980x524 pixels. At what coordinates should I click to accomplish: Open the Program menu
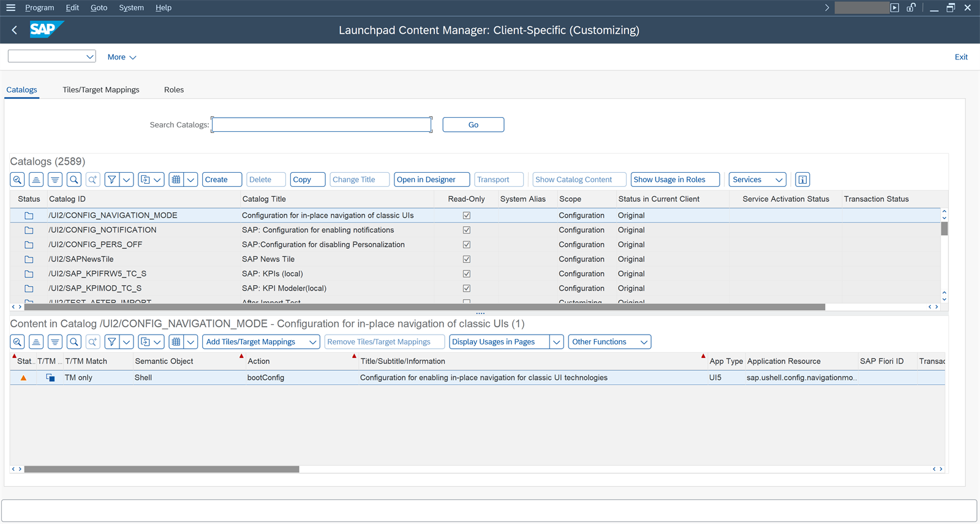(x=40, y=7)
